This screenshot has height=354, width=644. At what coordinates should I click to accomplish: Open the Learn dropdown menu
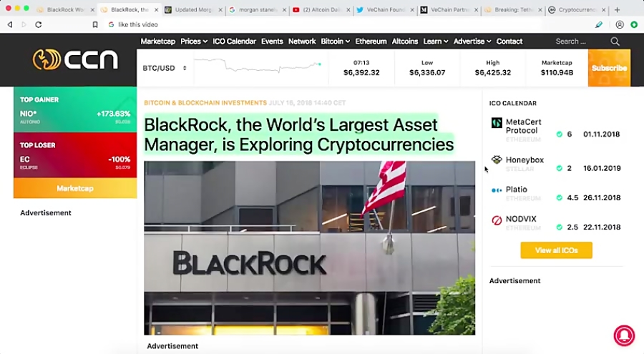pos(435,41)
